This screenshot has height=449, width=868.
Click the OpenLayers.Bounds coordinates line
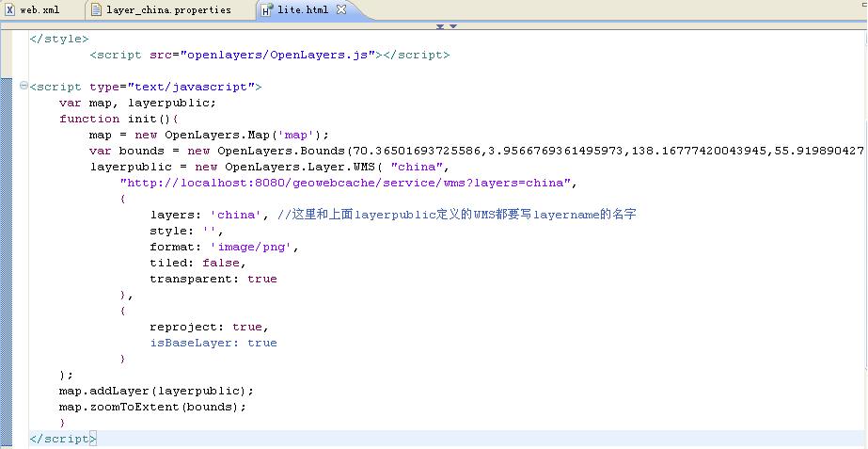point(476,151)
